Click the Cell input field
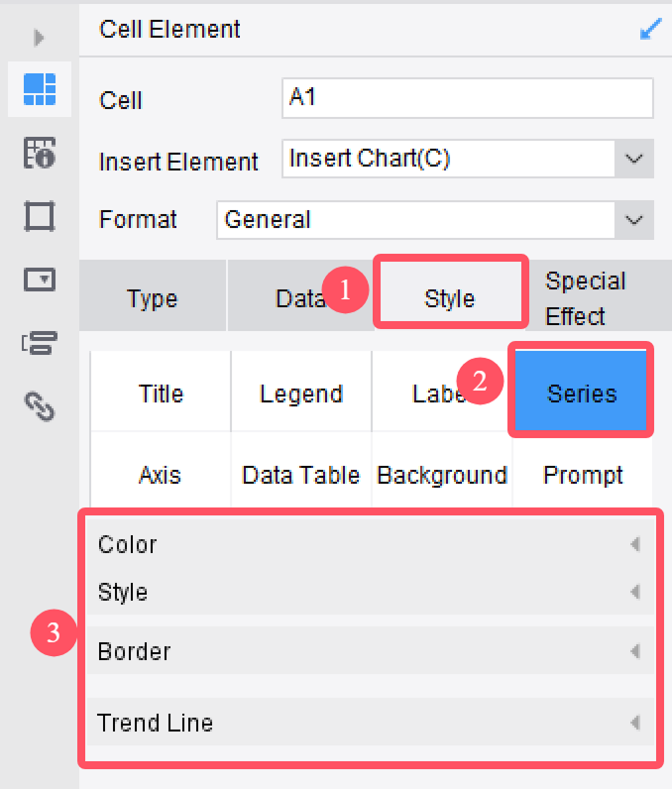Image resolution: width=672 pixels, height=789 pixels. click(467, 98)
